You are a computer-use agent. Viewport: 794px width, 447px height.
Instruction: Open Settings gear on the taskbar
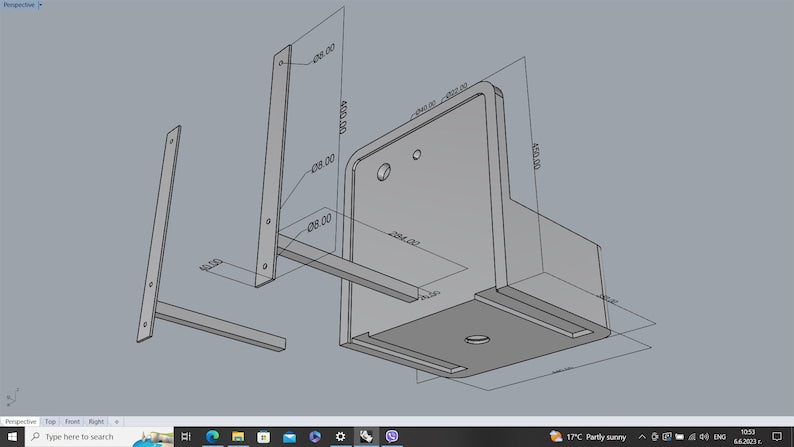pyautogui.click(x=340, y=436)
